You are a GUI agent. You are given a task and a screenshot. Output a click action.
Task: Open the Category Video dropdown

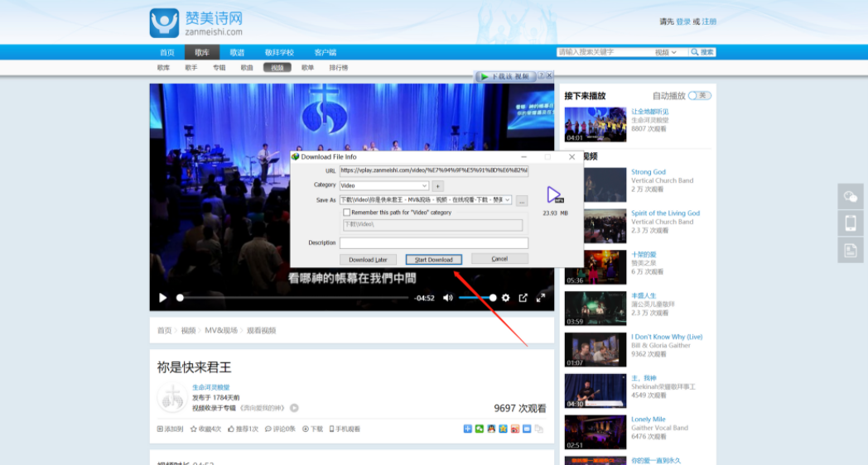[x=384, y=186]
